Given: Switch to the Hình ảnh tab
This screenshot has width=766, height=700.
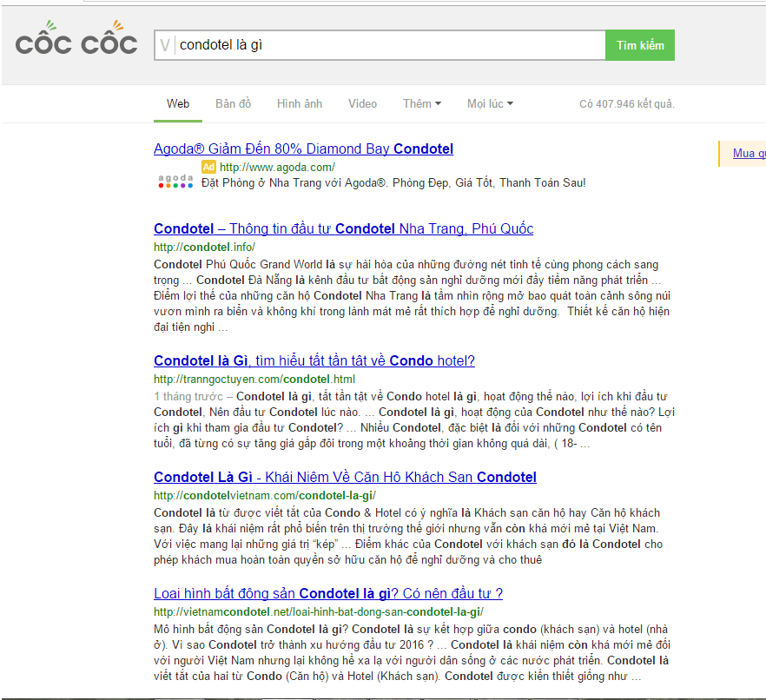Looking at the screenshot, I should [x=300, y=103].
